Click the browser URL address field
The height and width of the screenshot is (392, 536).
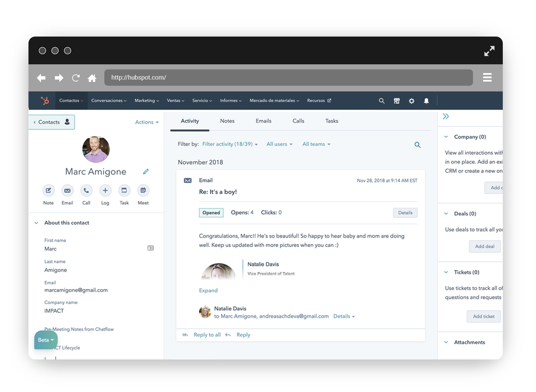(289, 78)
